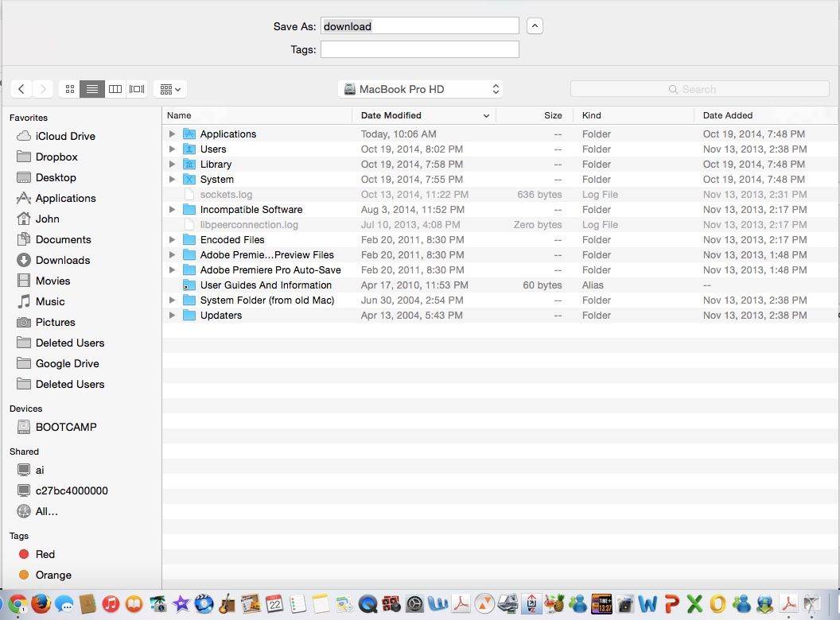This screenshot has height=620, width=840.
Task: Select Cover Flow view
Action: [x=137, y=89]
